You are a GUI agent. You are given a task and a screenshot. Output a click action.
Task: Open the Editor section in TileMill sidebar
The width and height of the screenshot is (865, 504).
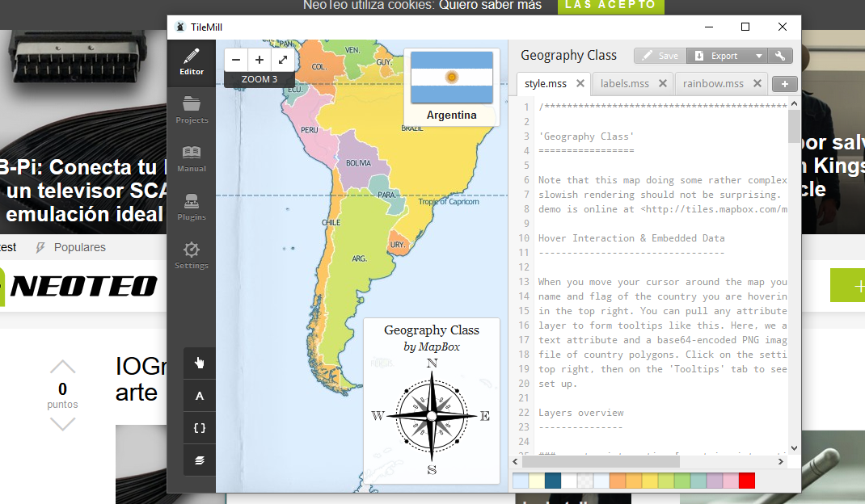[x=192, y=62]
